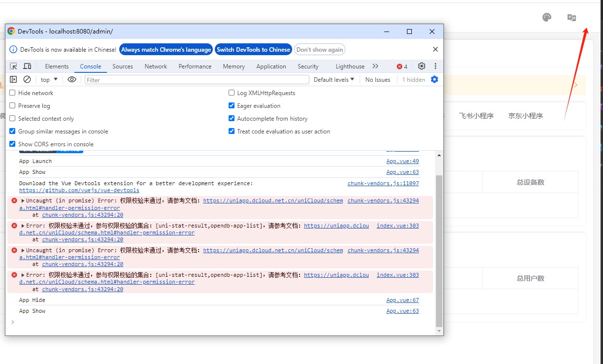Click the 总设备数 column header
This screenshot has height=364, width=603.
[x=531, y=182]
